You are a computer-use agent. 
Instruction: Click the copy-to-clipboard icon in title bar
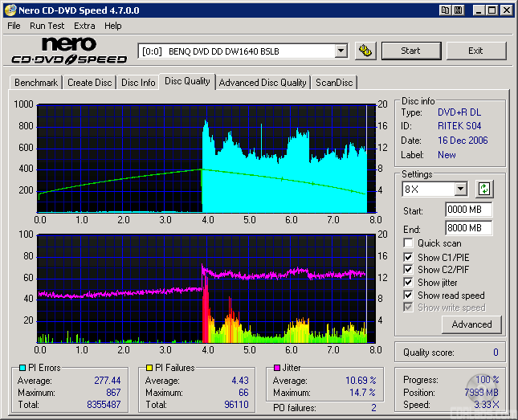445,10
